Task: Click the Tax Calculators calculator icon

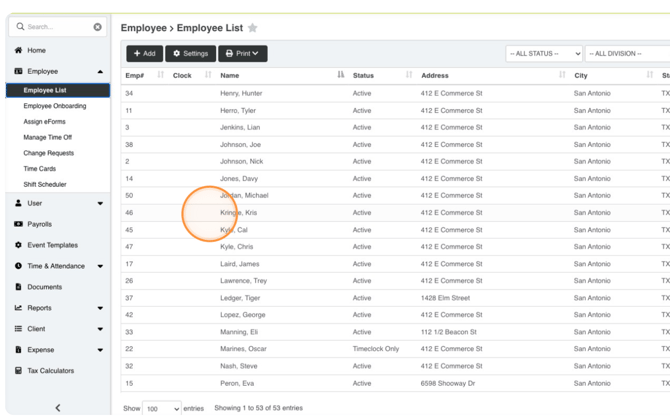Action: tap(18, 370)
